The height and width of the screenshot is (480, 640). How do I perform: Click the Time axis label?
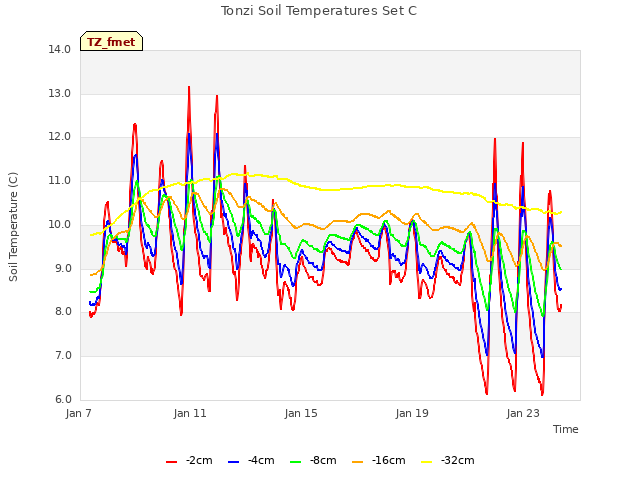point(566,429)
